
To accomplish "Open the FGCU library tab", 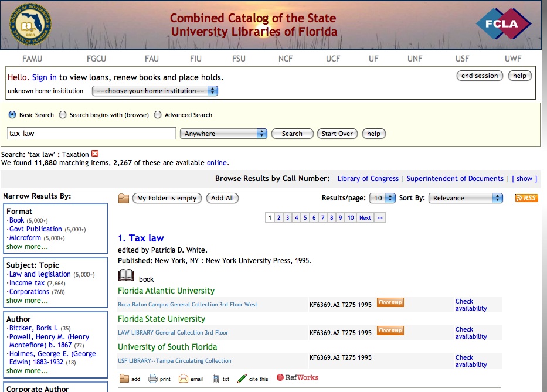I will click(x=96, y=59).
